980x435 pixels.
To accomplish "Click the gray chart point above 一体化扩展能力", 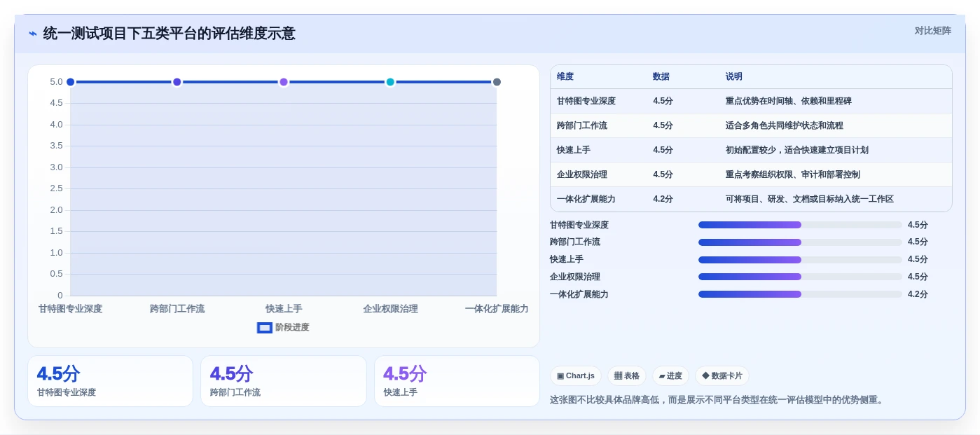I will click(x=497, y=82).
